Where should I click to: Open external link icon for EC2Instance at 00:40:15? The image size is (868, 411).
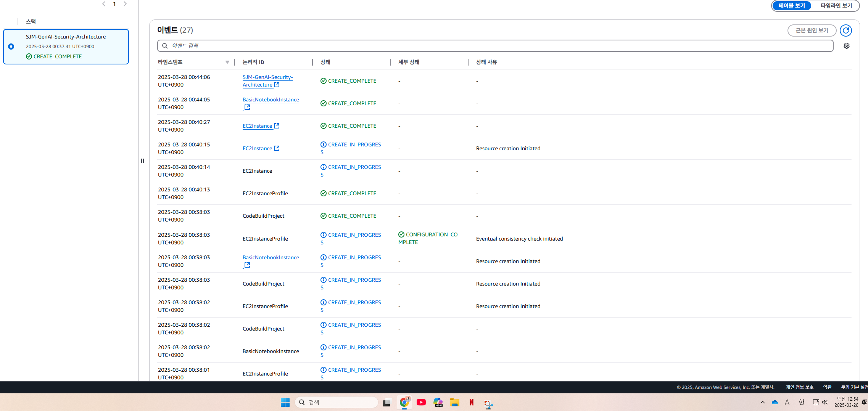[x=277, y=148]
